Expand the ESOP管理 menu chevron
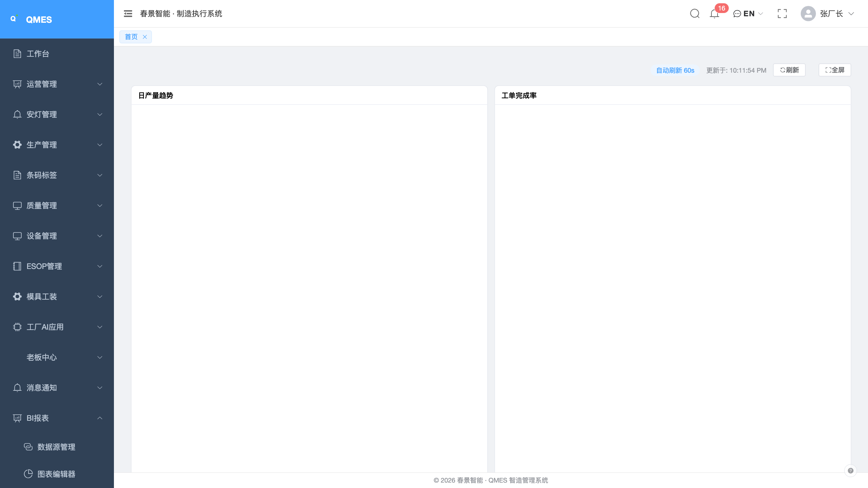 (x=100, y=266)
